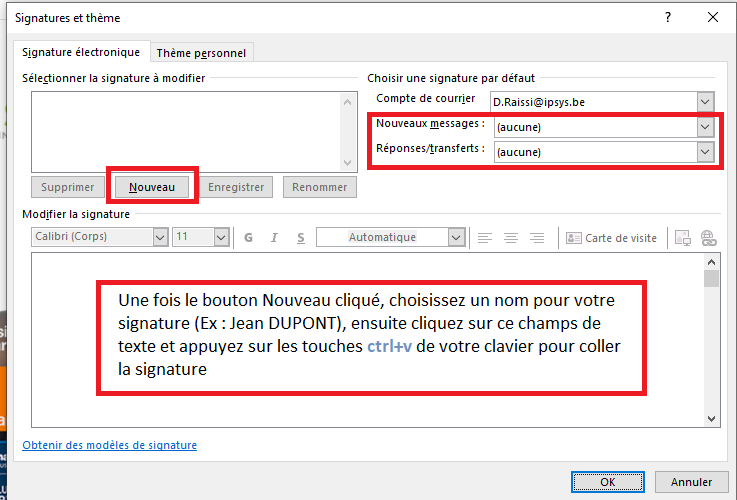Viewport: 737px width, 500px height.
Task: Toggle bold formatting (G) button
Action: (x=247, y=238)
